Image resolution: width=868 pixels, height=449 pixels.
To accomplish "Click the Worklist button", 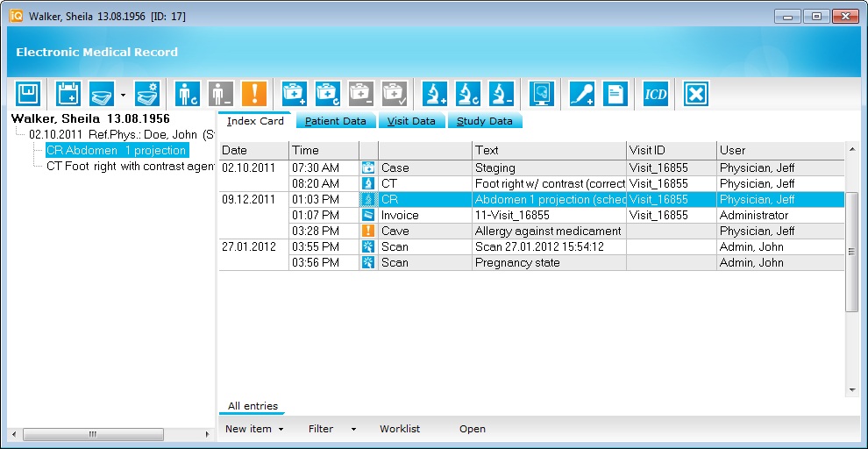I will tap(400, 429).
